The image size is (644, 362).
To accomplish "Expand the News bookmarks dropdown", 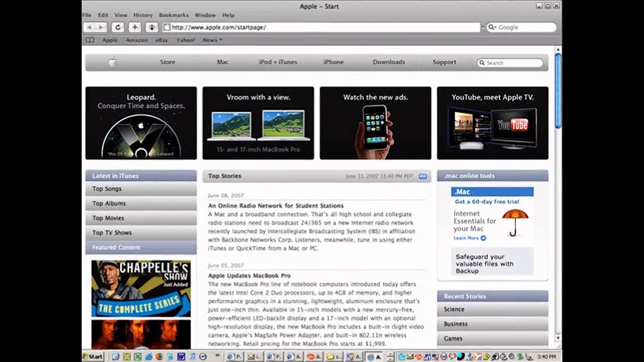I will [x=212, y=40].
